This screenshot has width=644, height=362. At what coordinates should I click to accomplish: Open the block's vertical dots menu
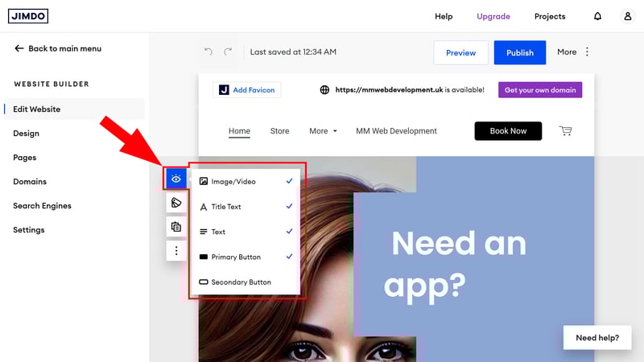(176, 251)
